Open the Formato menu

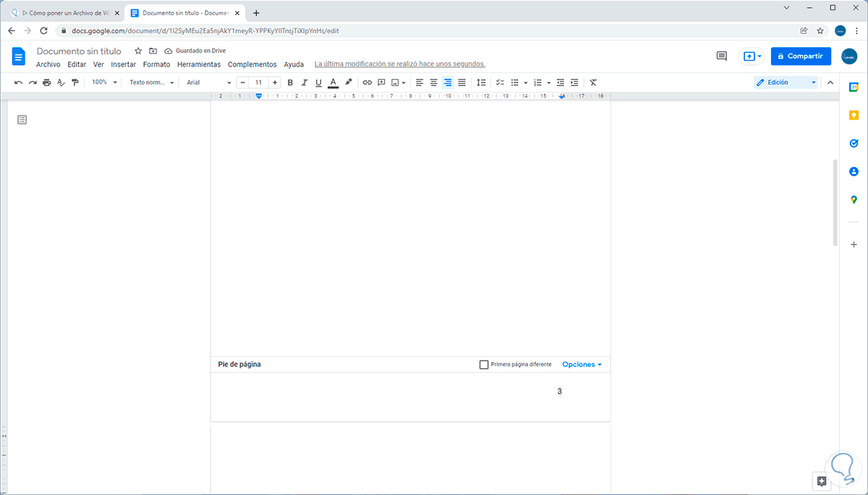(x=156, y=64)
